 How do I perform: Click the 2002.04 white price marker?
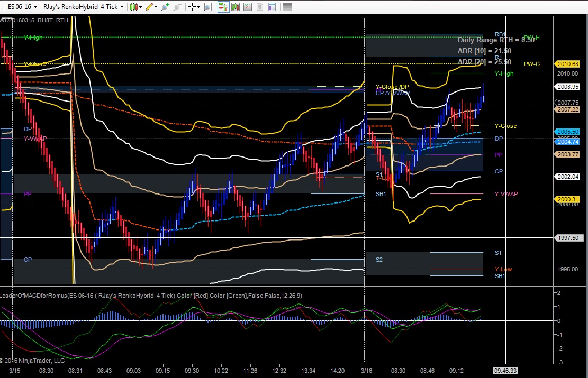567,177
